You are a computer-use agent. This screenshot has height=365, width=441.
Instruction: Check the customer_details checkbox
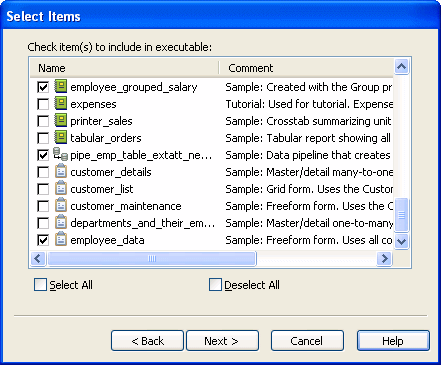(x=43, y=172)
